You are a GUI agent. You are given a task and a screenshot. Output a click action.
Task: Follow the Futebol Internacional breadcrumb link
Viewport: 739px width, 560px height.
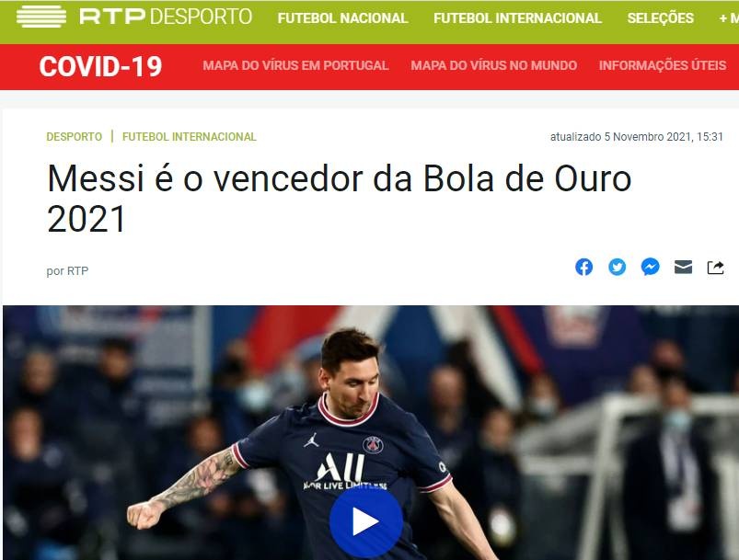pos(189,137)
